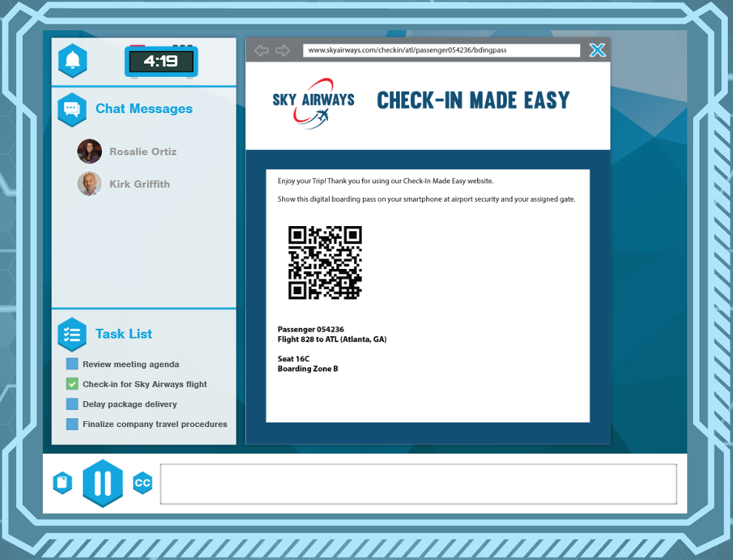Select chat message from Kirk Griffith

140,184
